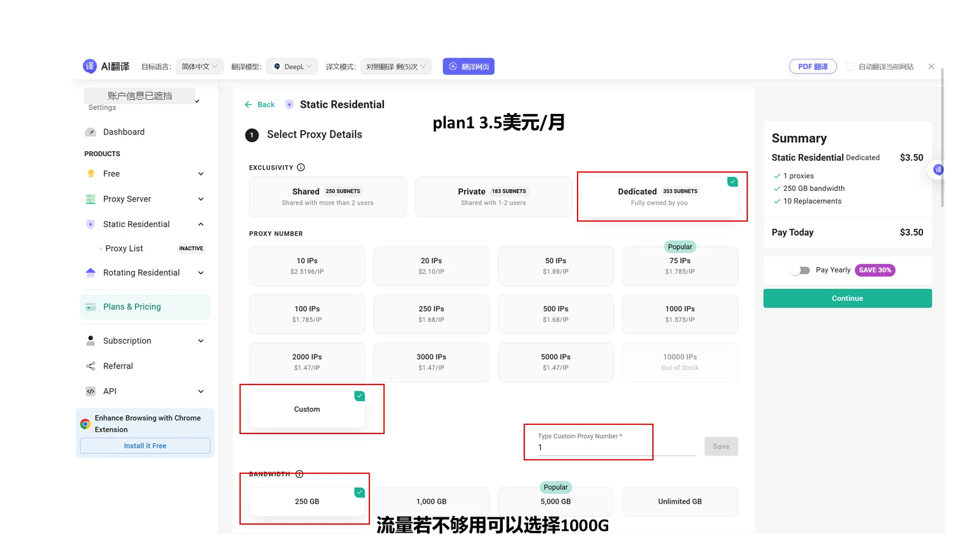Click the Rotating Residential icon
The height and width of the screenshot is (551, 980).
91,272
